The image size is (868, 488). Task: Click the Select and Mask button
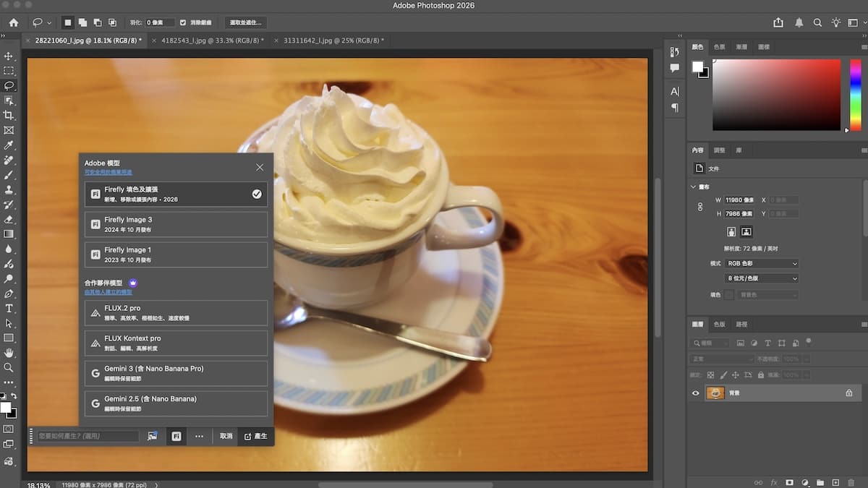245,22
